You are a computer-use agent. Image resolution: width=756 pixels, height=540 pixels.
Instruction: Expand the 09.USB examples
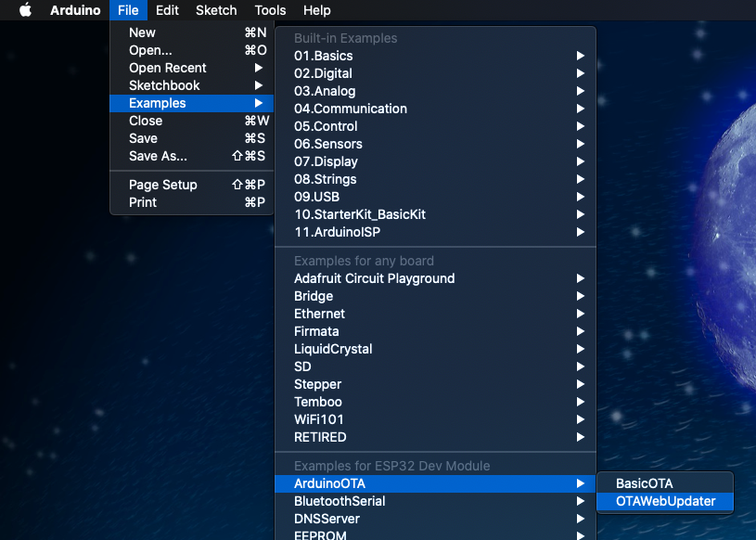click(435, 197)
